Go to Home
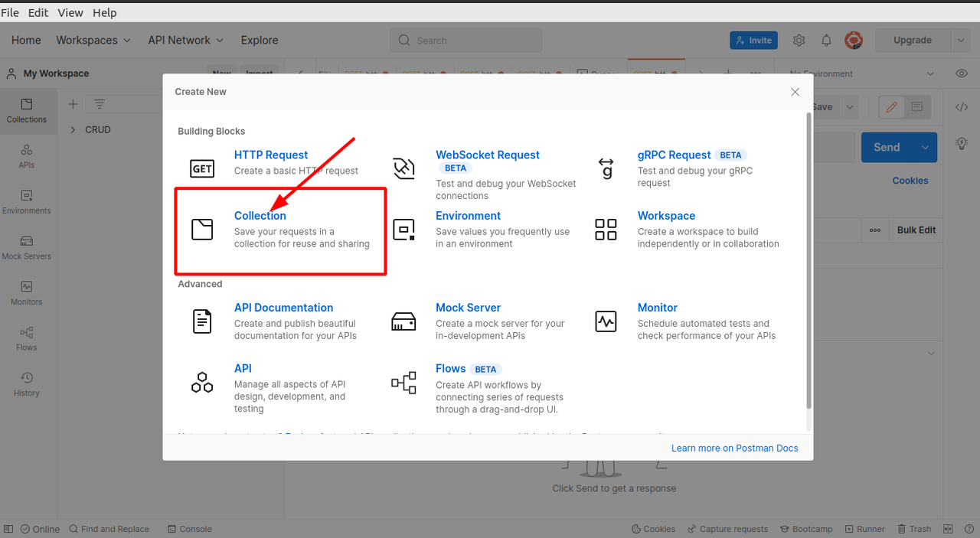980x538 pixels. [26, 40]
